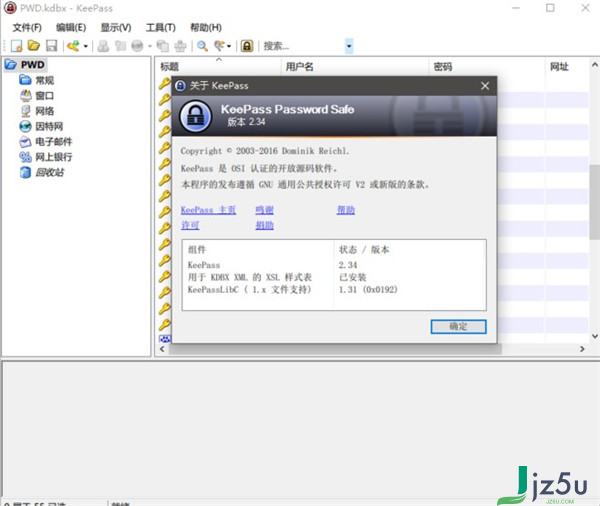Click the Open URL globe toolbar icon
This screenshot has width=600, height=506.
coord(137,46)
